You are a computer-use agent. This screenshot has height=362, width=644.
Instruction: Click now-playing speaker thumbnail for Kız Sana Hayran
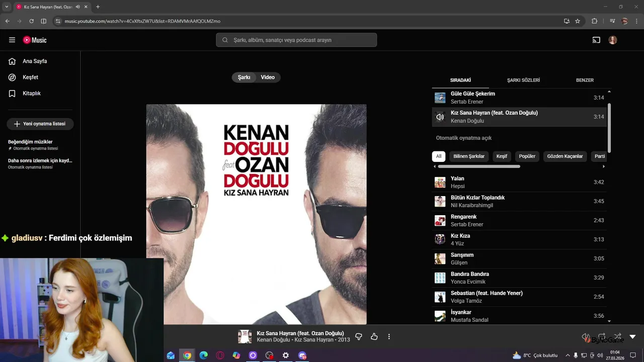point(440,117)
